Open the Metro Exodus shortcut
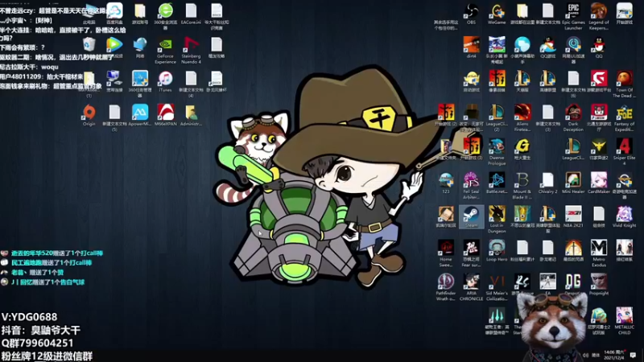Viewport: 644px width, 362px height. click(599, 253)
